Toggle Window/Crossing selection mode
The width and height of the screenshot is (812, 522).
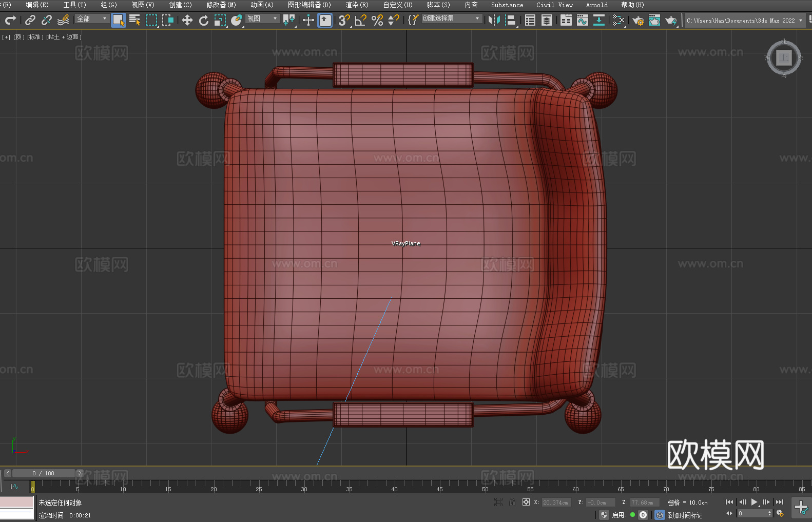pos(168,20)
